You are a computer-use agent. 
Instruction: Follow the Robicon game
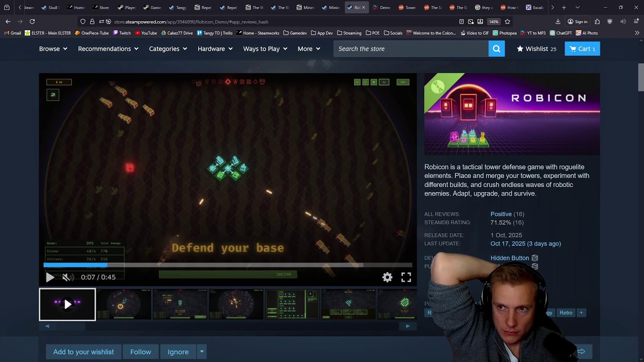point(141,352)
